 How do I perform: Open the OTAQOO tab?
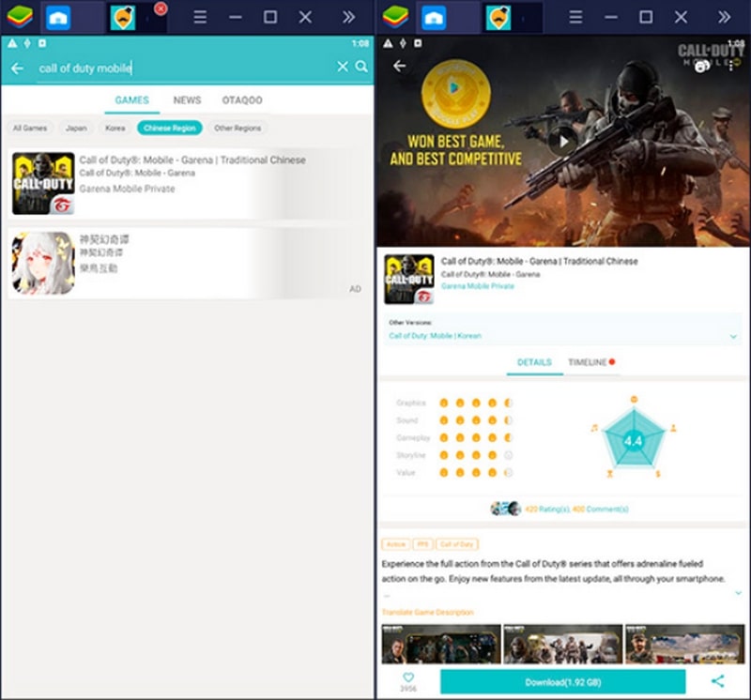pyautogui.click(x=242, y=100)
